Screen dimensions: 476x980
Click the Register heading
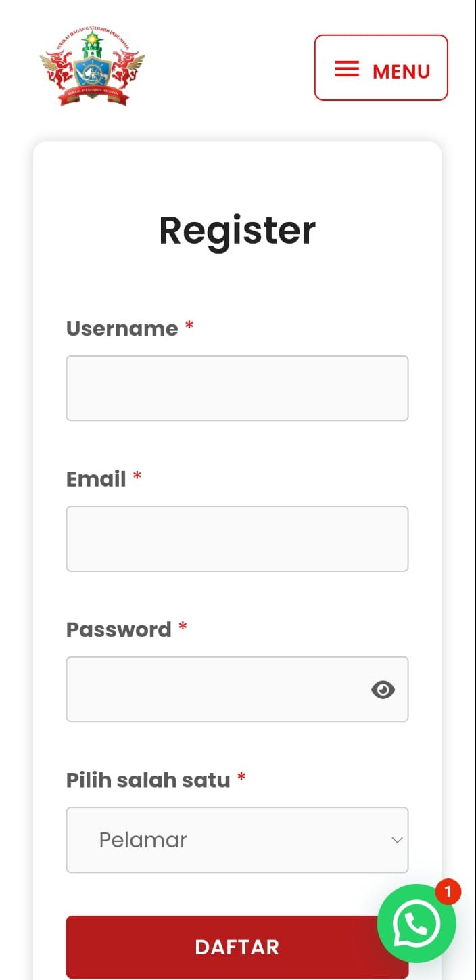pos(237,231)
